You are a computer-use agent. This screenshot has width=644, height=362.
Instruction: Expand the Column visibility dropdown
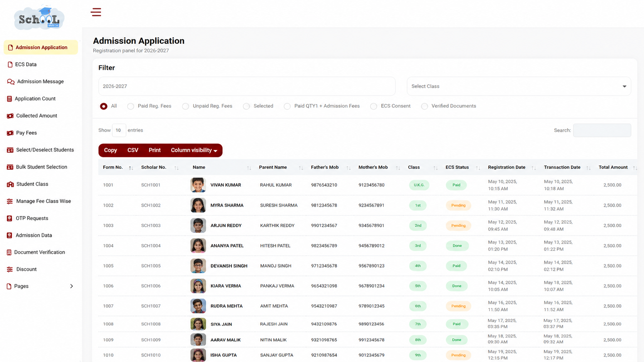pos(194,150)
